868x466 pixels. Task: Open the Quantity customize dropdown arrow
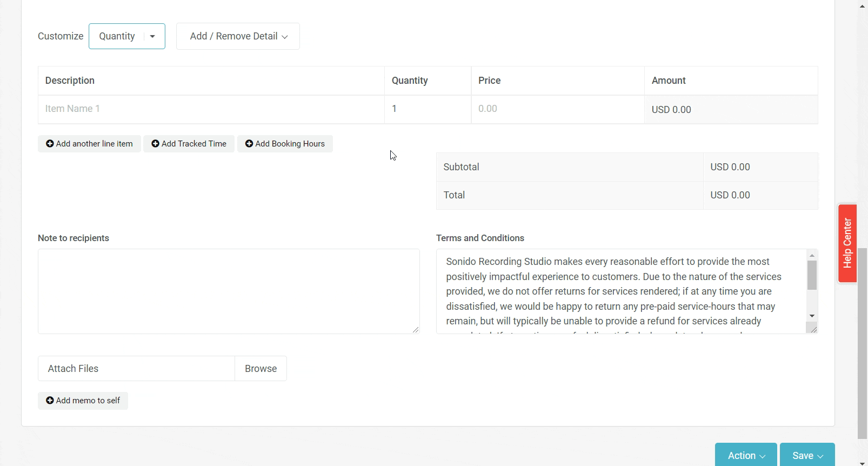[x=152, y=36]
